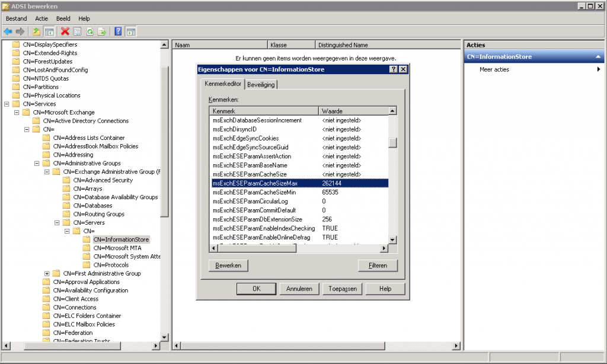Select msExchESEParamCacheSizeMax attribute row
This screenshot has height=364, width=607.
click(299, 183)
